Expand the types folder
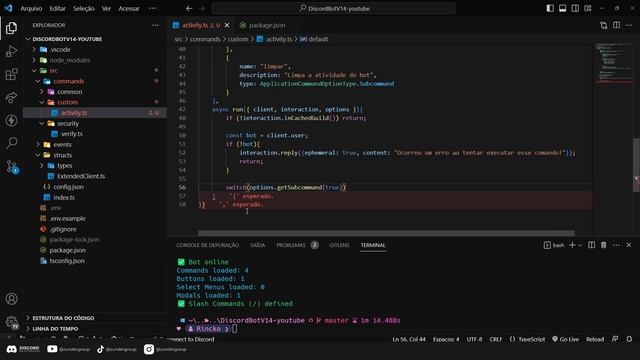This screenshot has width=640, height=360. pyautogui.click(x=64, y=166)
